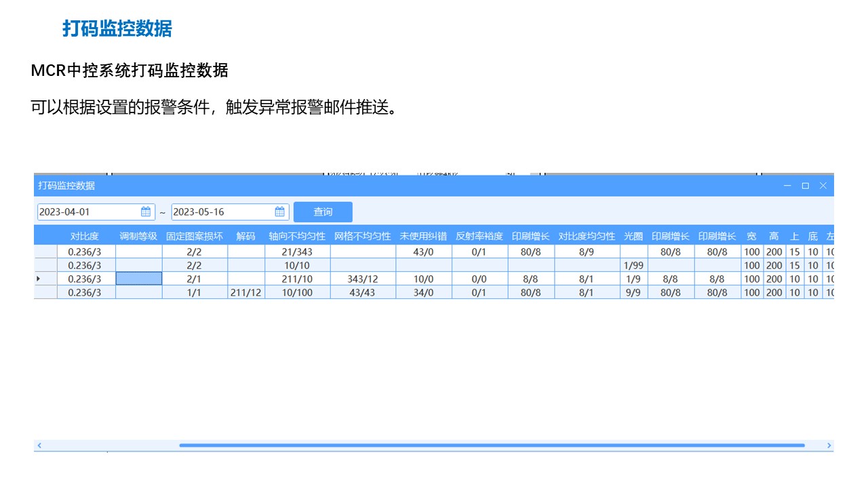Select cell 2/1 in 固定图案损坏 column
This screenshot has width=868, height=488.
(x=195, y=279)
